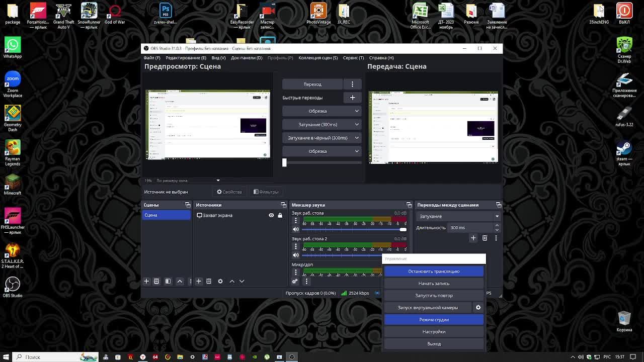The height and width of the screenshot is (362, 644).
Task: Open options dots for Звук раб. стола
Action: (x=296, y=221)
